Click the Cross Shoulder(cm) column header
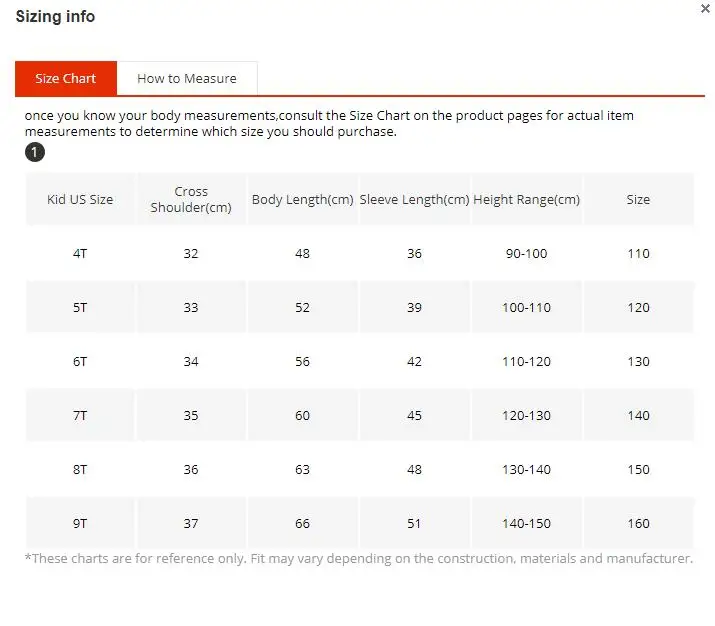This screenshot has height=626, width=715. (x=191, y=199)
